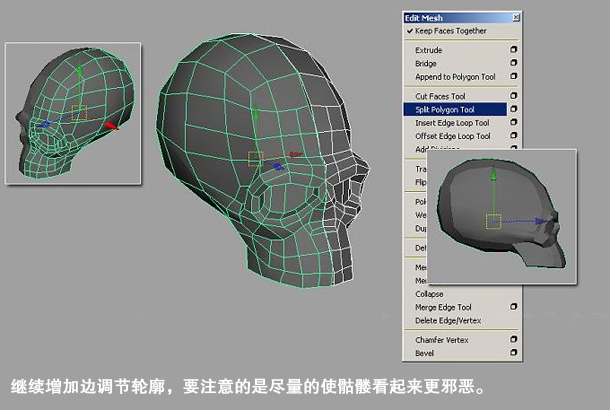This screenshot has width=610, height=410.
Task: Click yellow manipulator square in right inset
Action: click(x=493, y=221)
